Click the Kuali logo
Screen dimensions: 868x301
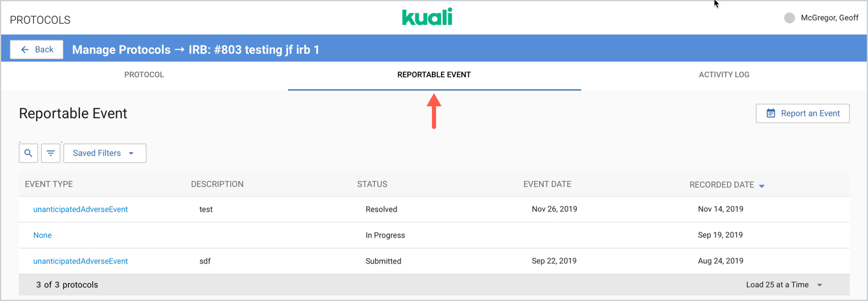pyautogui.click(x=427, y=17)
